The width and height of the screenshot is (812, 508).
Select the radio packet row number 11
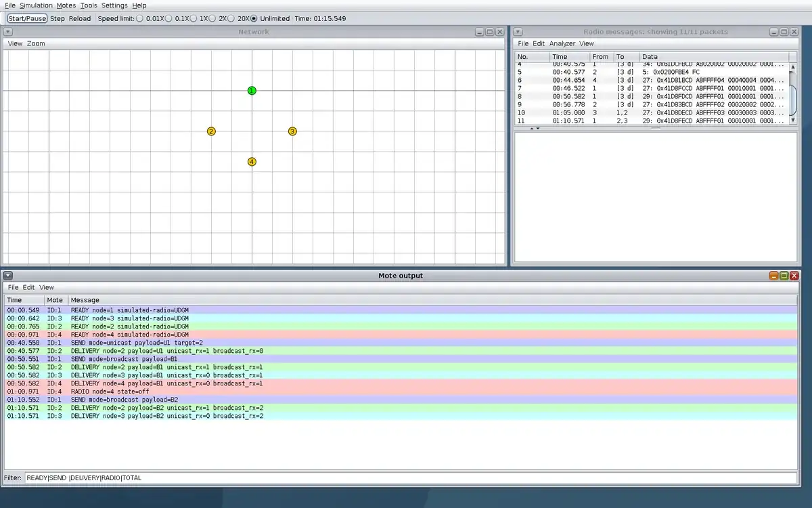[652, 121]
